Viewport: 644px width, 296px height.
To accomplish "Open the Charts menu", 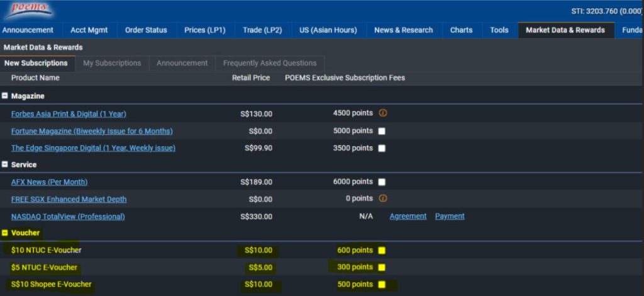I will click(461, 30).
